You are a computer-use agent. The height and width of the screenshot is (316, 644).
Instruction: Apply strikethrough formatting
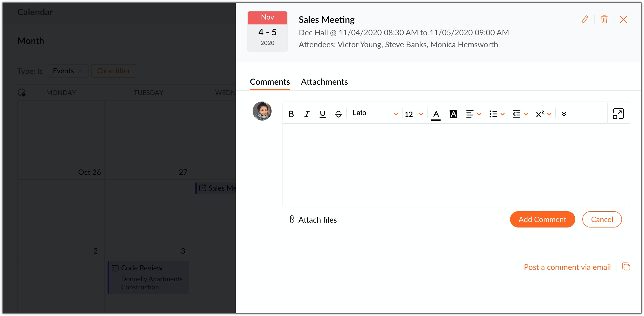[x=338, y=114]
